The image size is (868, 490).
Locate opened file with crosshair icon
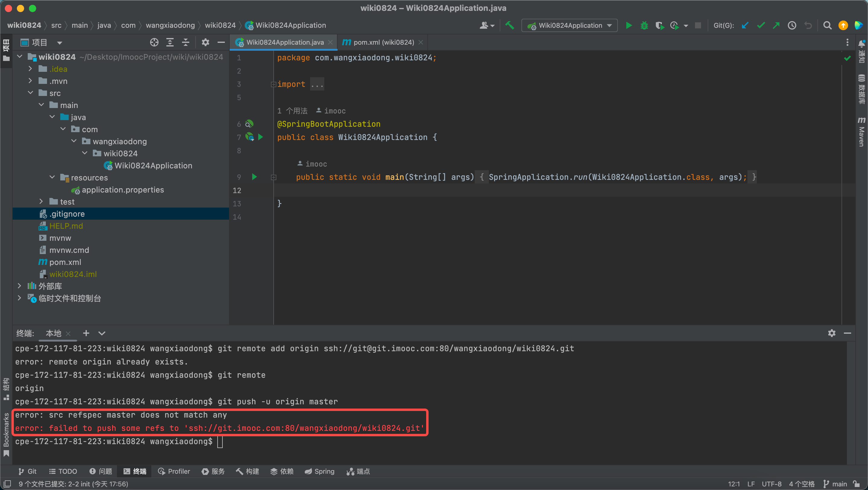(x=154, y=42)
